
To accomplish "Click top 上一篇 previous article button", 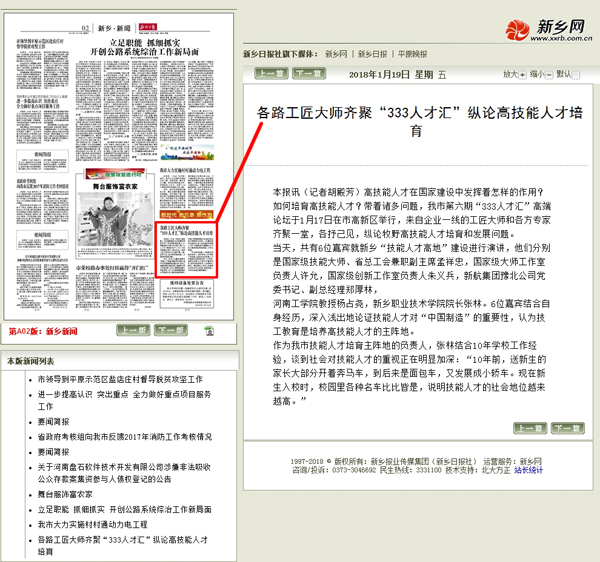I will (x=267, y=74).
